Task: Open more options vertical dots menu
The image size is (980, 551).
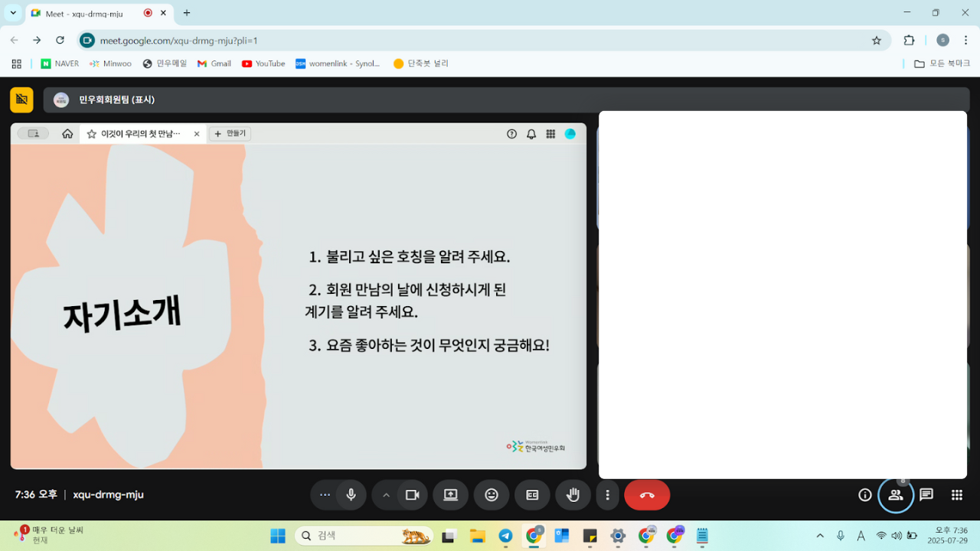Action: (607, 495)
